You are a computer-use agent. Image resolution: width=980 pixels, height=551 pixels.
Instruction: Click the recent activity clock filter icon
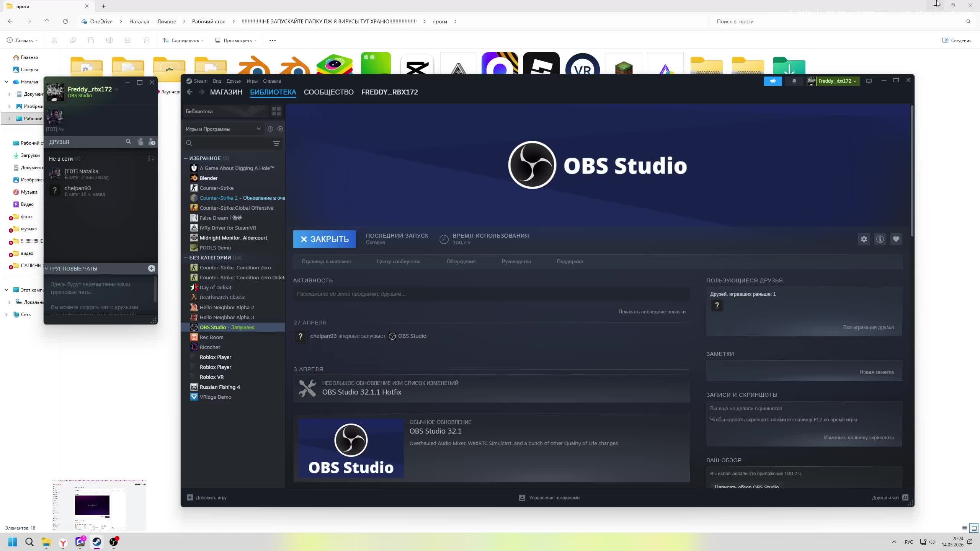270,129
